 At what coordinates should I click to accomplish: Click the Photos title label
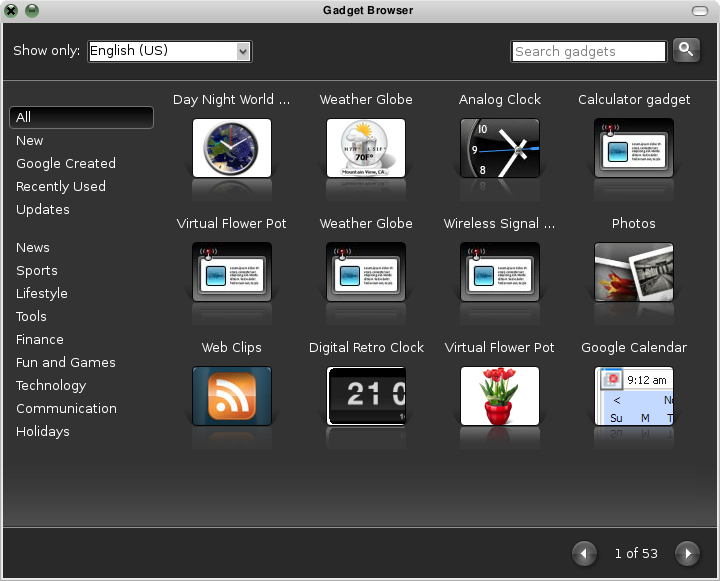[x=634, y=224]
